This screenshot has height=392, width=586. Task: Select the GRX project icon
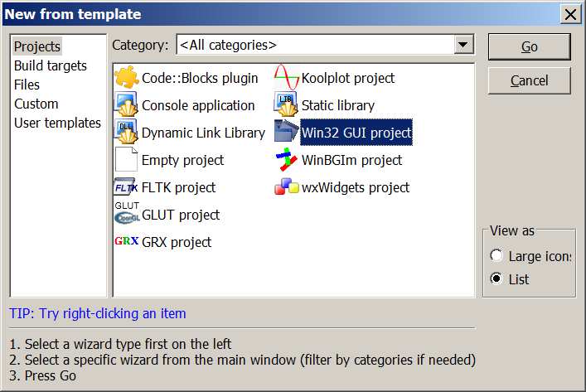[x=126, y=241]
